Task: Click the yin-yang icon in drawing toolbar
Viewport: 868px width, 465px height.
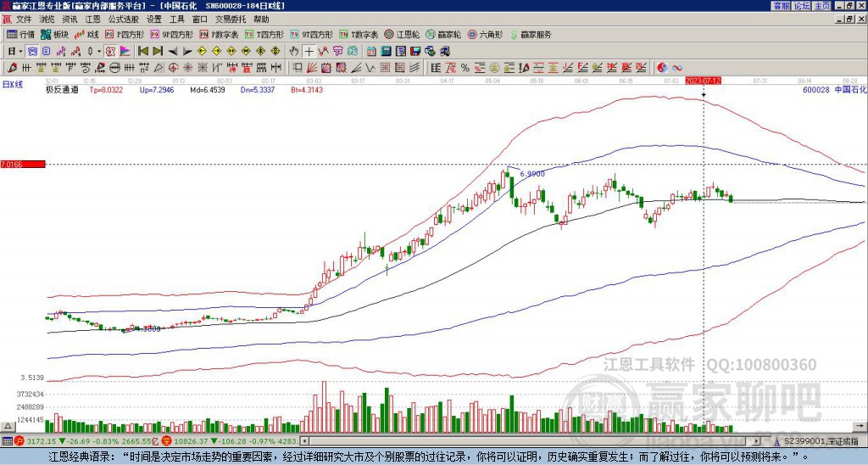Action: pyautogui.click(x=662, y=68)
